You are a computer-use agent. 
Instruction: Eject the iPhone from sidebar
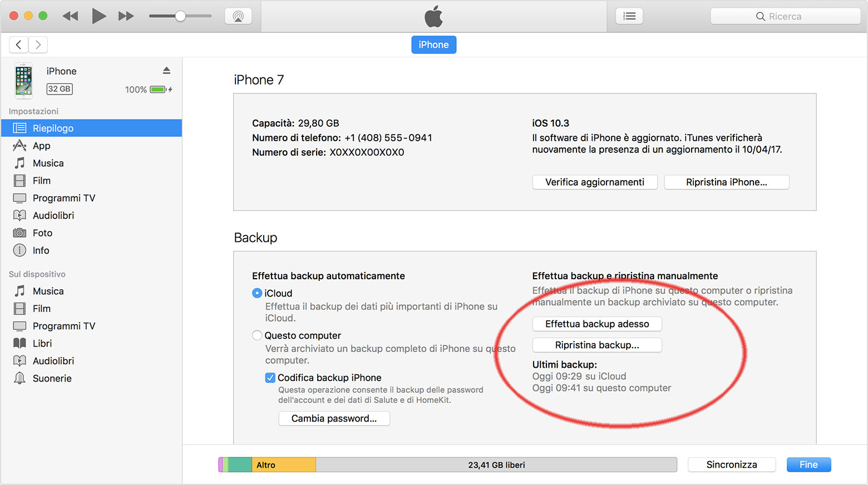(166, 71)
